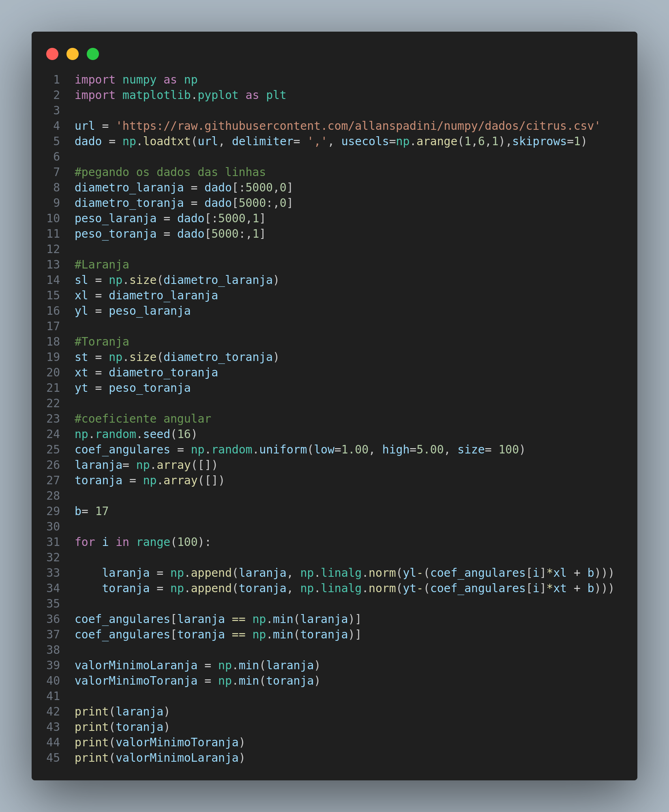
Task: Click 'peso_toranja = dado[5000:,1]' line
Action: [x=170, y=234]
